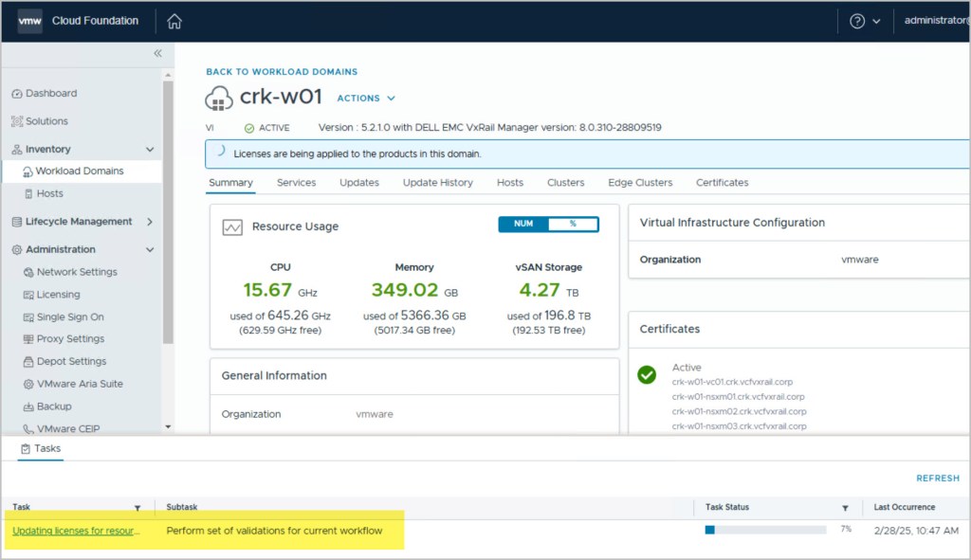This screenshot has height=560, width=971.
Task: Switch Resource Usage to NUM view
Action: click(523, 225)
